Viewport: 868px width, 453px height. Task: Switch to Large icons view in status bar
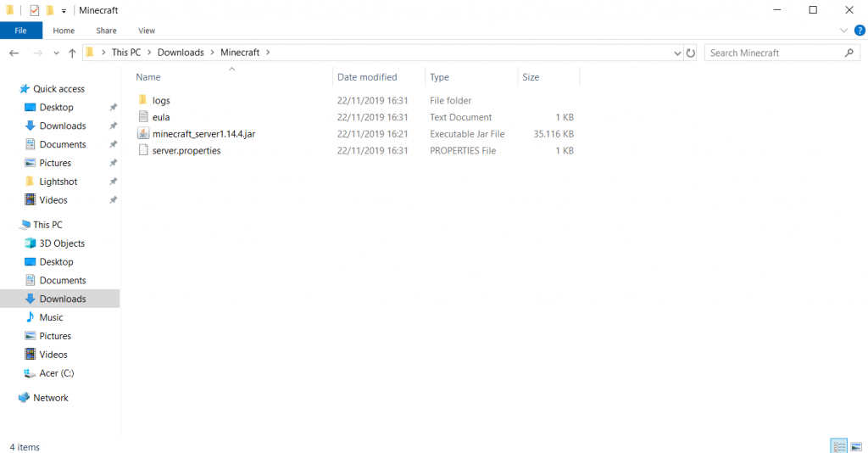tap(856, 446)
